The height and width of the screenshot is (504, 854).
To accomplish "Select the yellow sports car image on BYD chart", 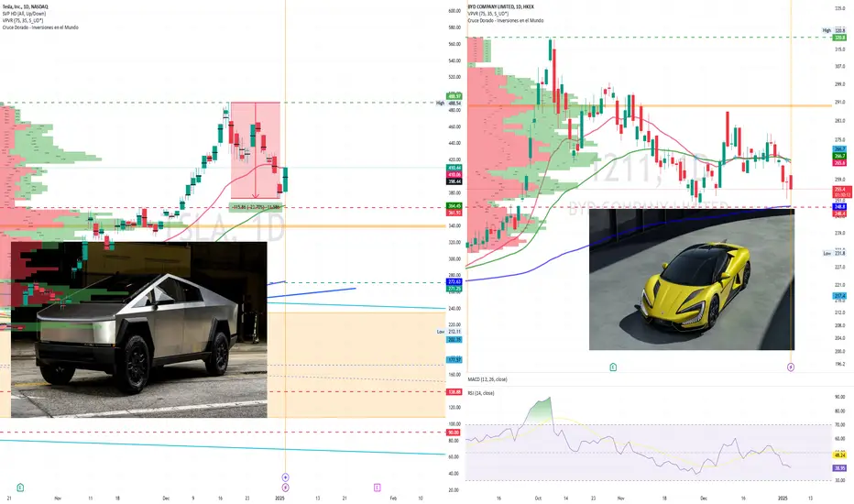I will click(692, 279).
